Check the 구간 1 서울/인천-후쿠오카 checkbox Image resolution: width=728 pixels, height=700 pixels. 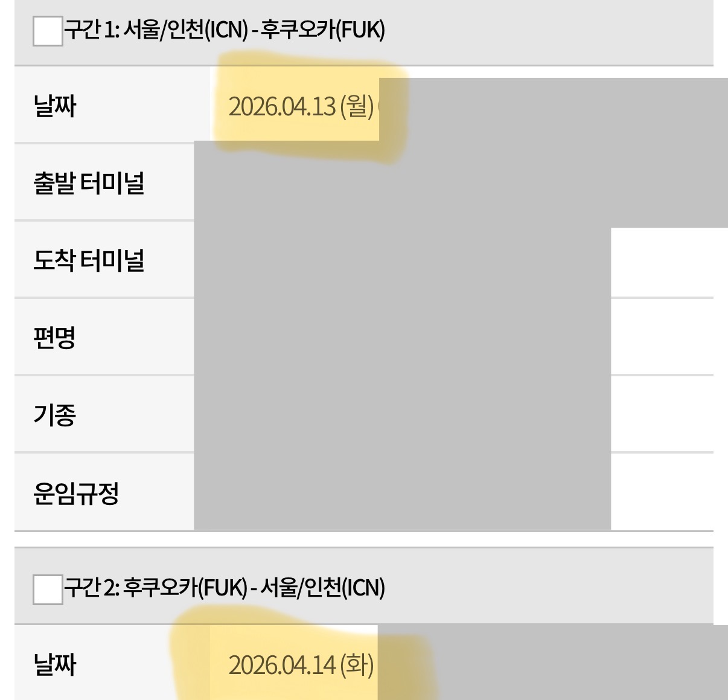pos(48,31)
